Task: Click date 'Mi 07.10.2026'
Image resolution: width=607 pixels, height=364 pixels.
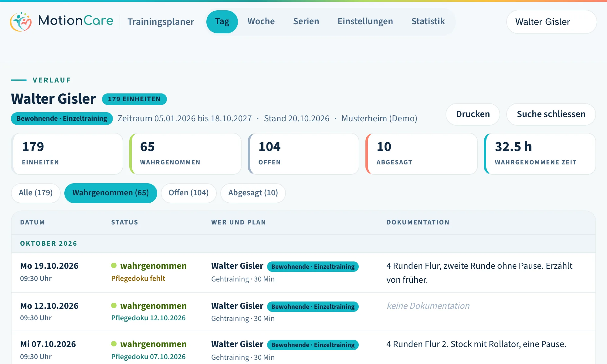Action: (48, 344)
